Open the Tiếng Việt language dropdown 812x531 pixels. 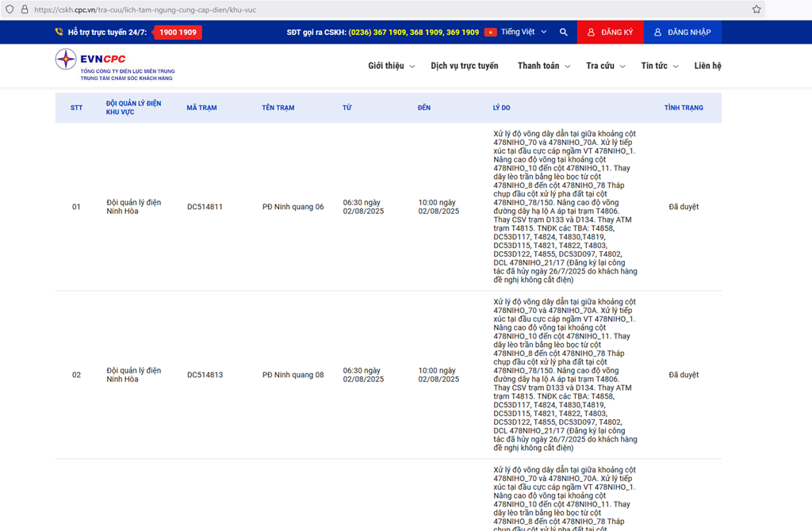[523, 32]
